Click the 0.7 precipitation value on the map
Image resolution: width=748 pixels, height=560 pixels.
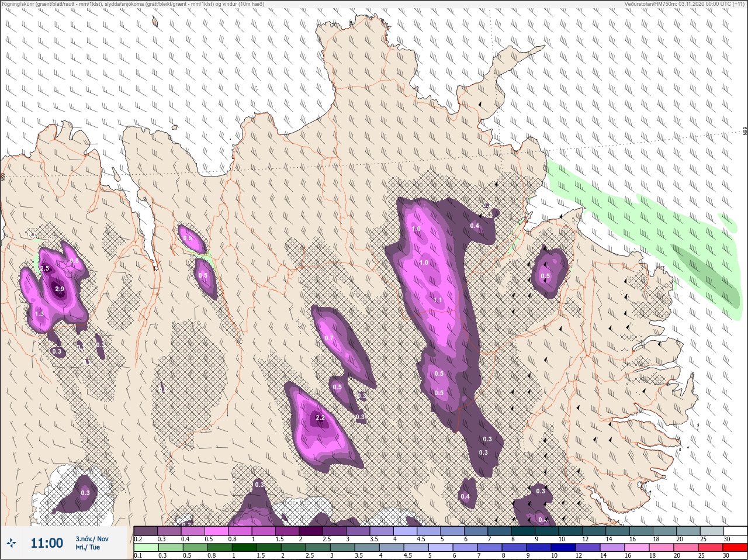[328, 338]
